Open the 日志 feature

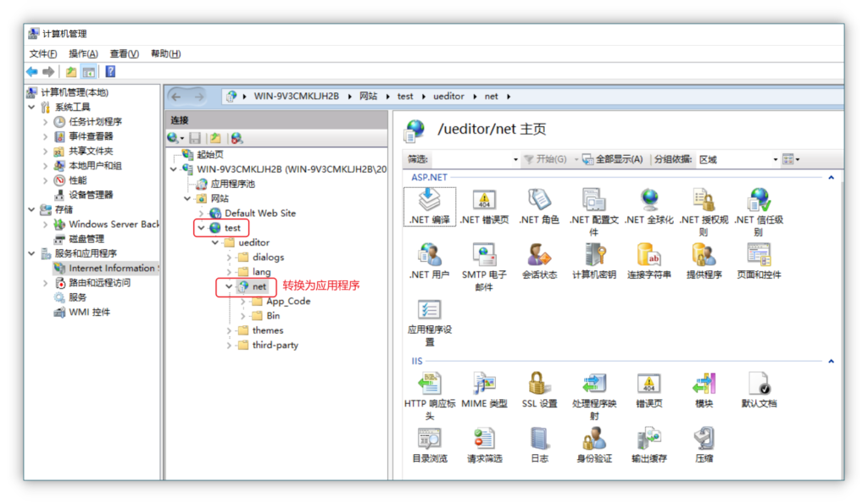[x=539, y=446]
